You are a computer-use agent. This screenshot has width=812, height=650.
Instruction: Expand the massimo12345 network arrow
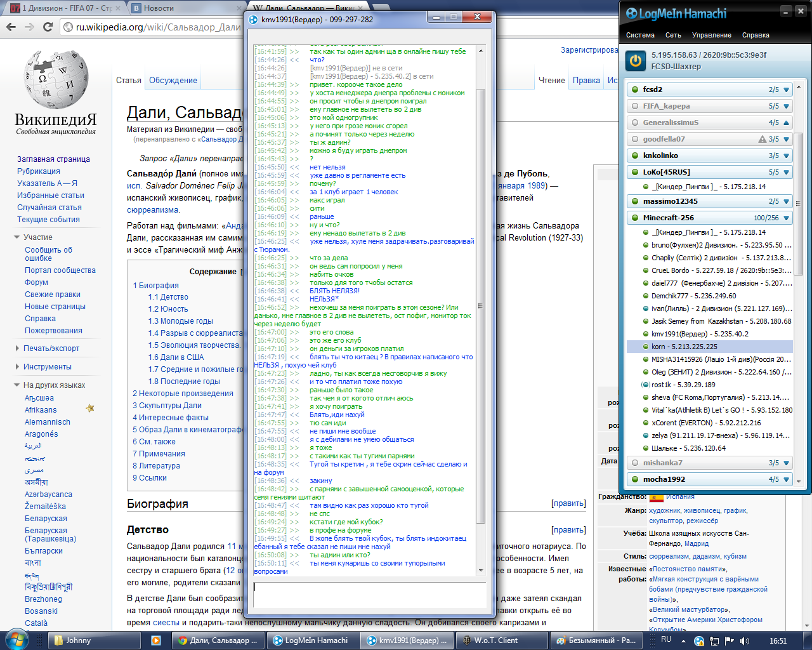(787, 202)
